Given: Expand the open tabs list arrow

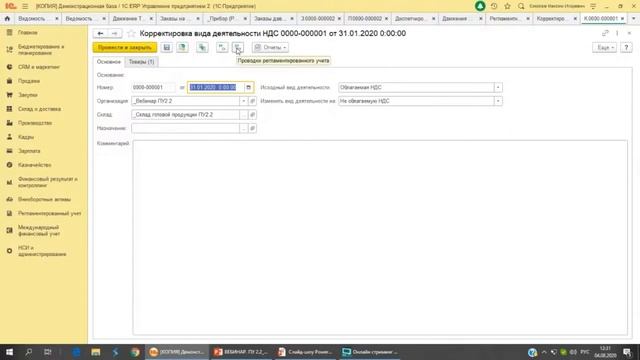Looking at the screenshot, I should 633,18.
